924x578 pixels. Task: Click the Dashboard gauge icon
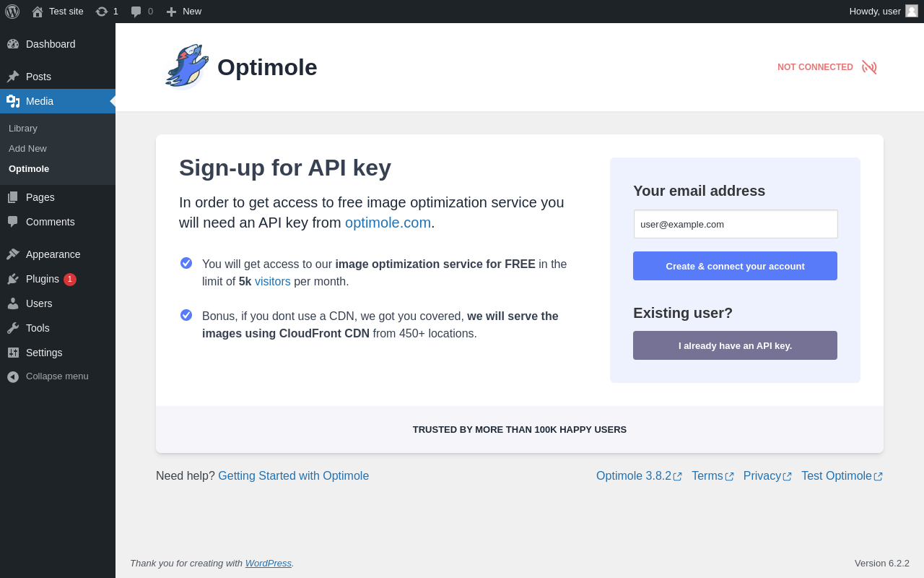13,44
